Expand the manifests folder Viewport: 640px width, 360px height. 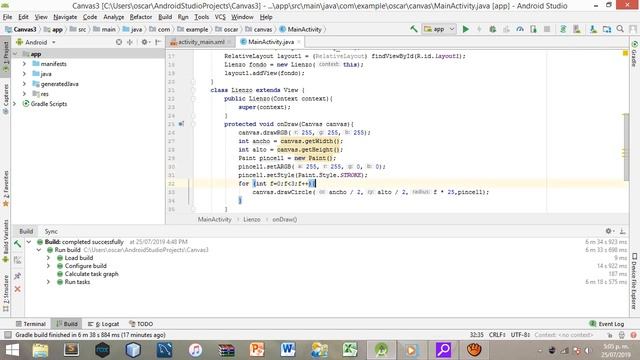(x=24, y=64)
